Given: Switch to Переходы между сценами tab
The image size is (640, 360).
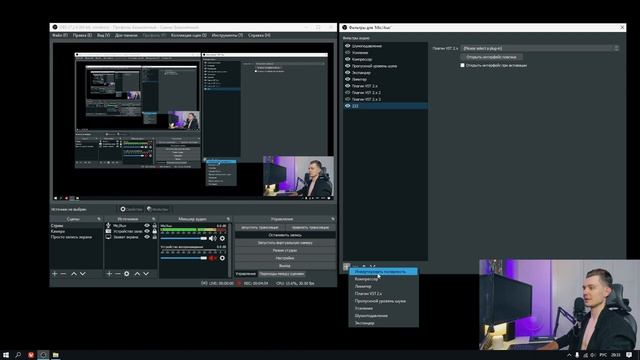Looking at the screenshot, I should 282,274.
